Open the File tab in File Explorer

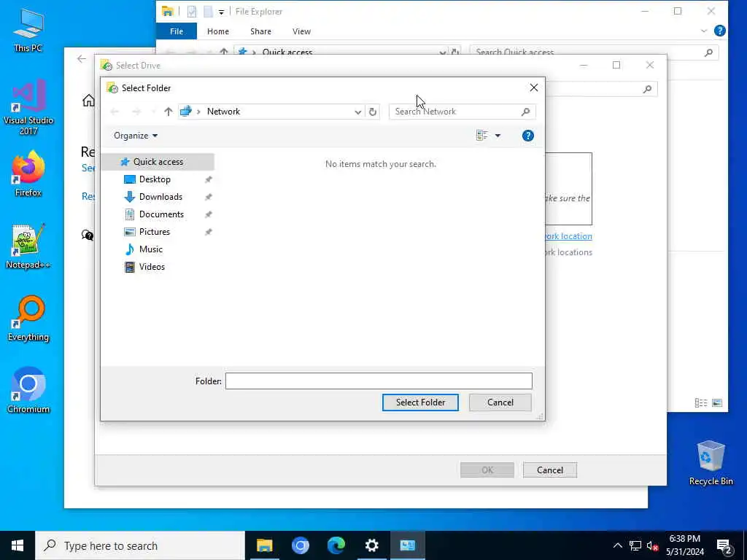point(177,31)
